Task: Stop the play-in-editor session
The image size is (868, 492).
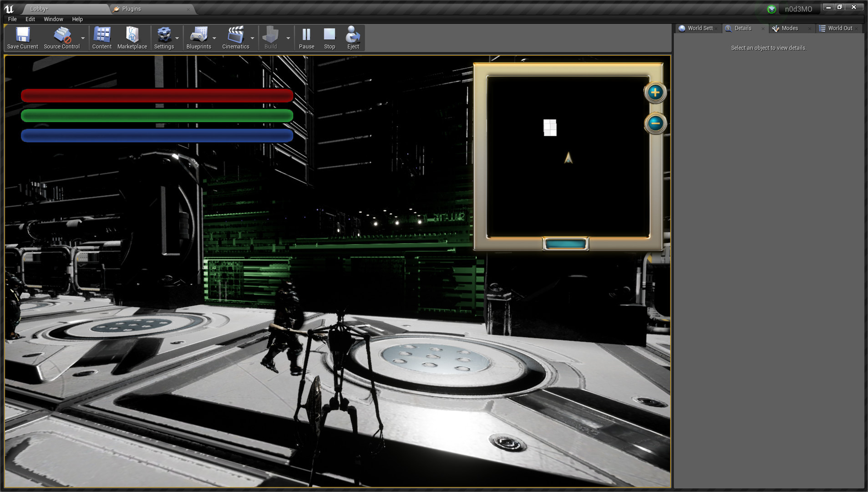Action: pyautogui.click(x=329, y=38)
